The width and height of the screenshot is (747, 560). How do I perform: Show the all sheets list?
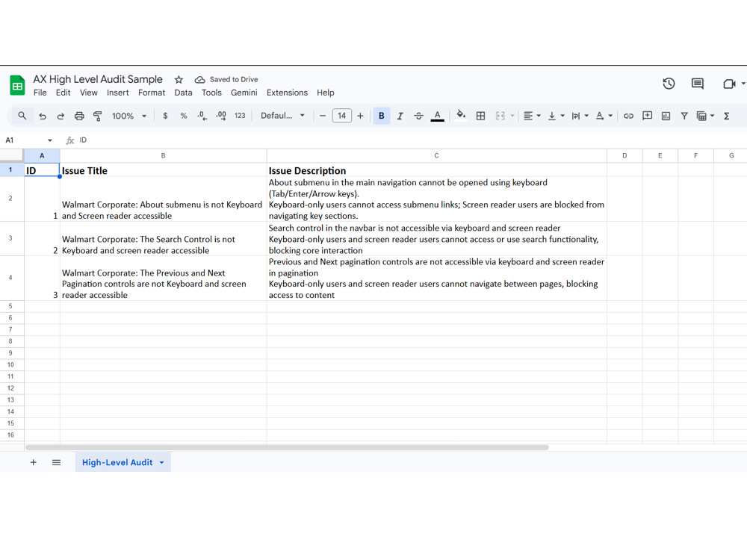(x=56, y=462)
